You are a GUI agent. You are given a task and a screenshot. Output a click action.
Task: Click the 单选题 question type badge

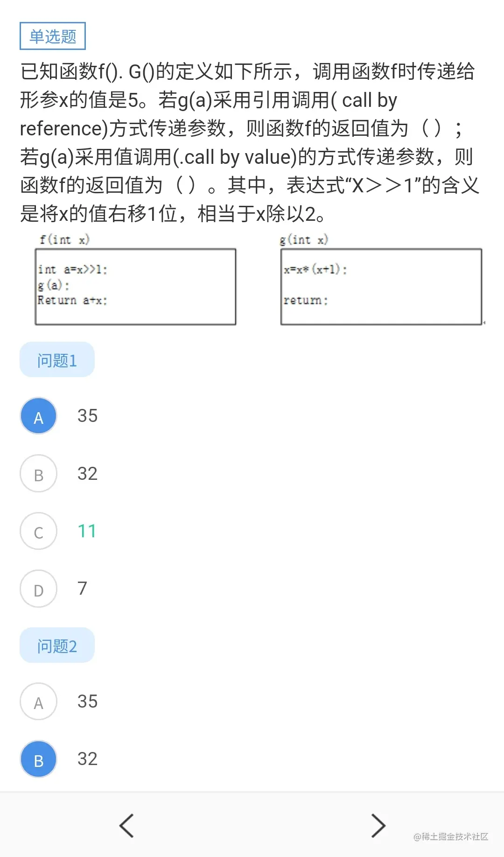coord(52,35)
